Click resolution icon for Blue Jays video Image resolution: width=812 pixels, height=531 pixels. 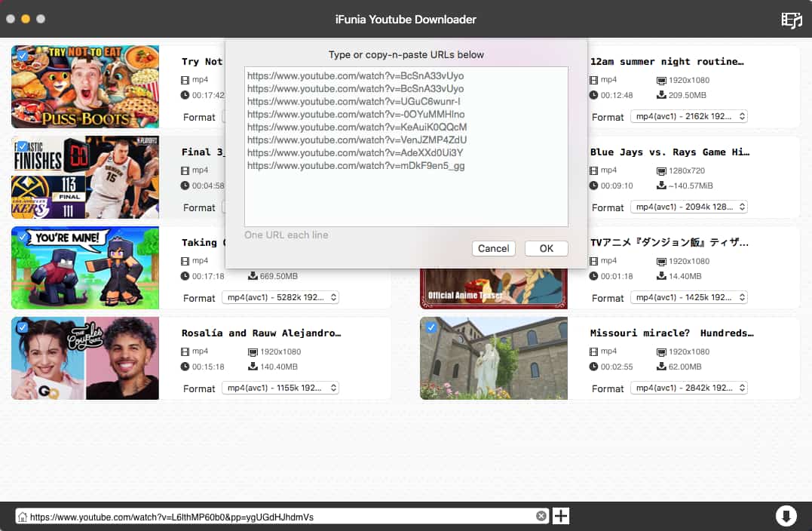[x=661, y=170]
